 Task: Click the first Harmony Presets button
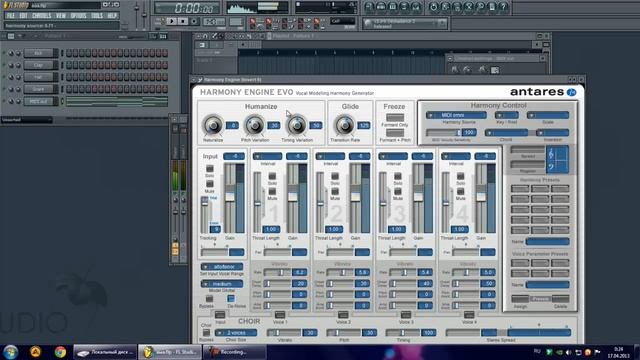(x=520, y=189)
